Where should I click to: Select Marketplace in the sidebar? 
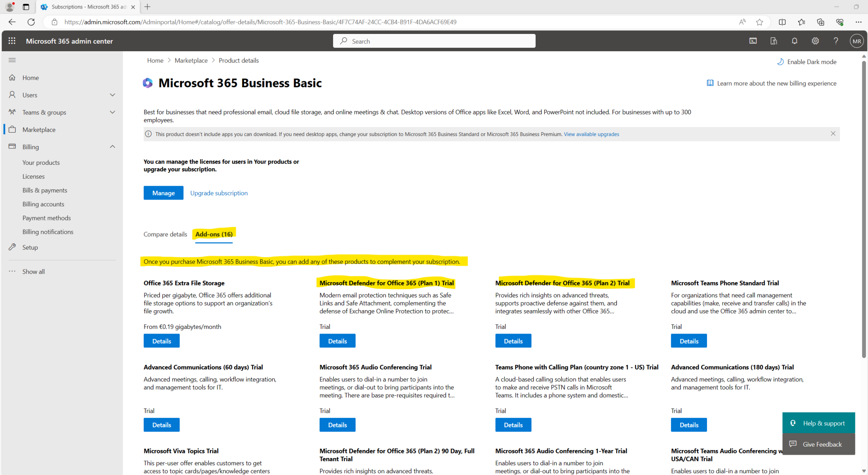(x=39, y=129)
